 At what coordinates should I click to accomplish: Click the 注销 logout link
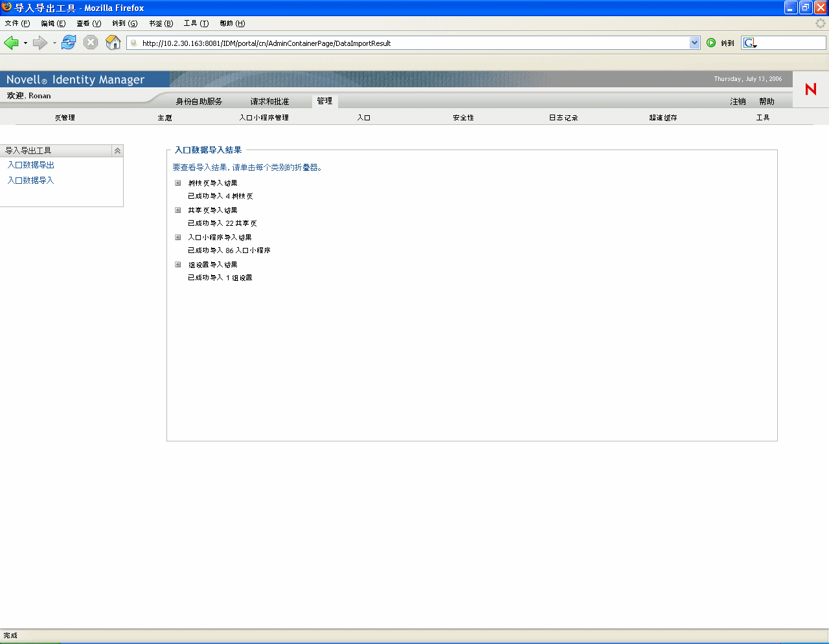738,102
